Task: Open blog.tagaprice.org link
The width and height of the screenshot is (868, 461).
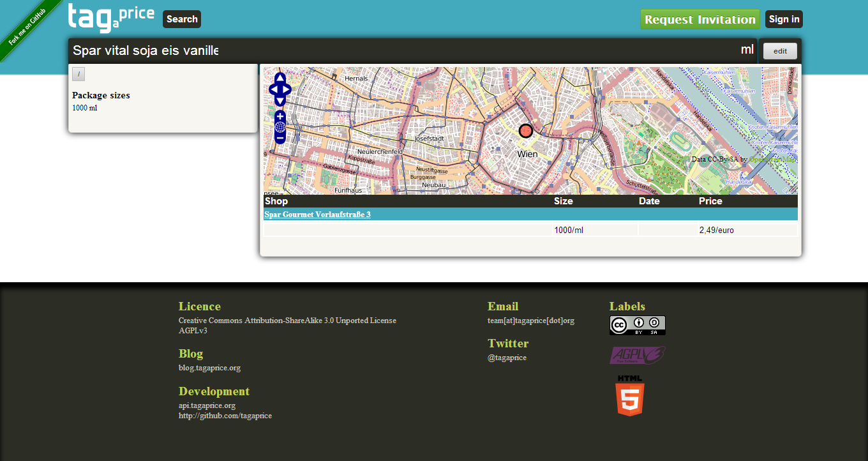Action: [209, 368]
